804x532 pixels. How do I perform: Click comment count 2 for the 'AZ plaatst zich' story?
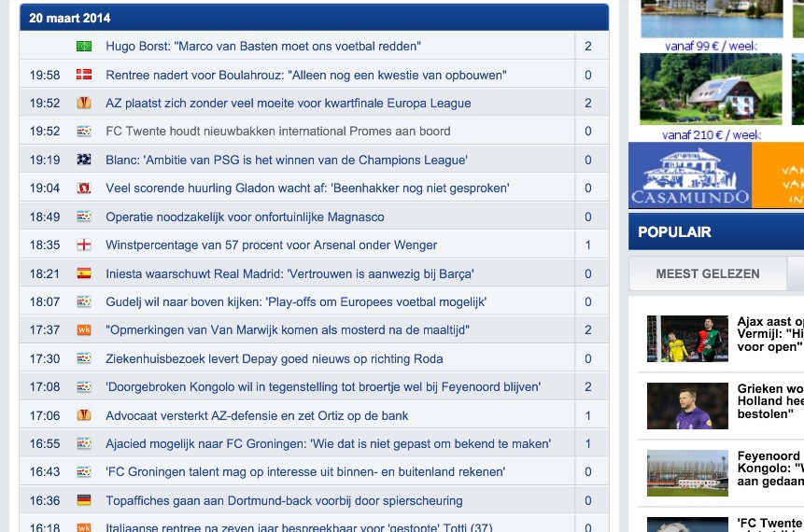[588, 103]
